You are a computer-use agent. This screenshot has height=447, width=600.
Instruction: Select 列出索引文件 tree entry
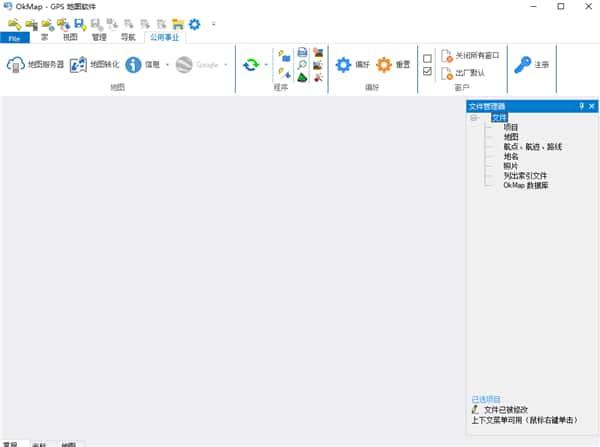[525, 176]
